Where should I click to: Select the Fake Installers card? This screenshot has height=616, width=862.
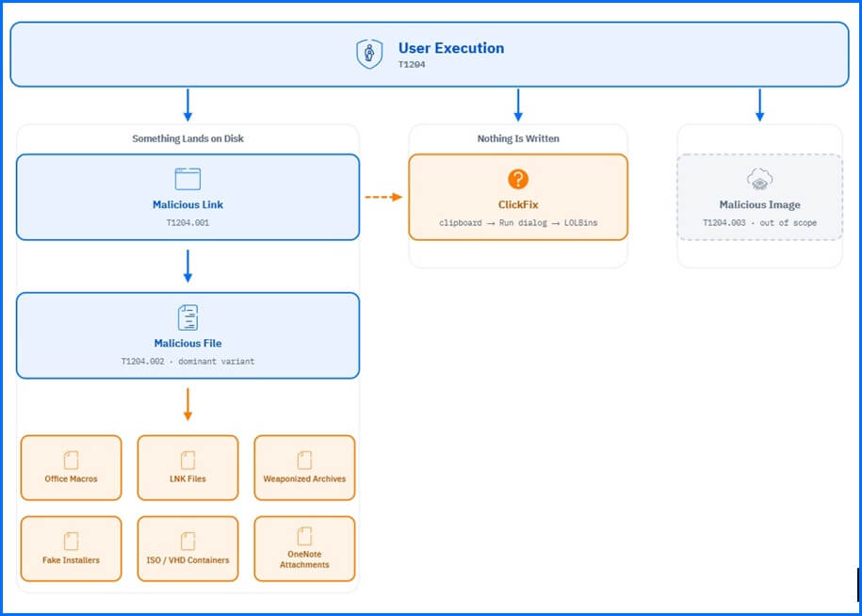(71, 548)
